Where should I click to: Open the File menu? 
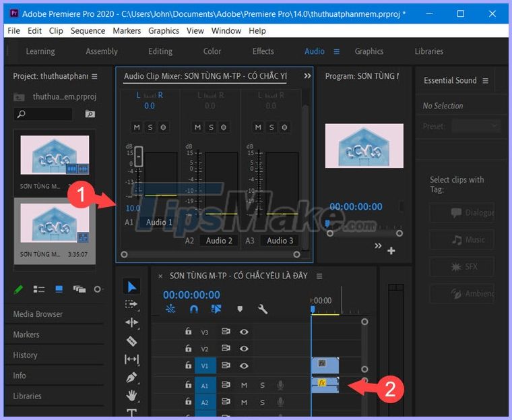click(x=13, y=31)
